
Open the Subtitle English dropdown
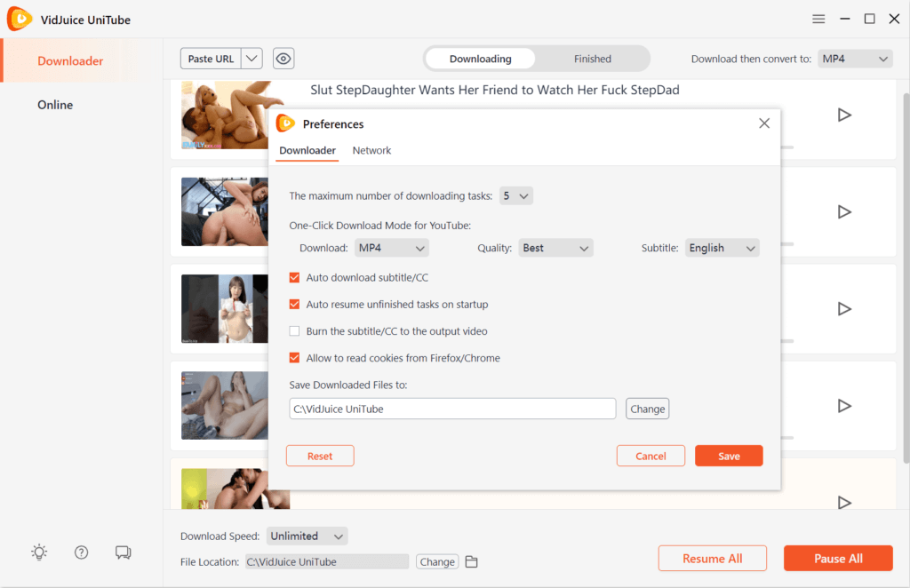pyautogui.click(x=722, y=248)
